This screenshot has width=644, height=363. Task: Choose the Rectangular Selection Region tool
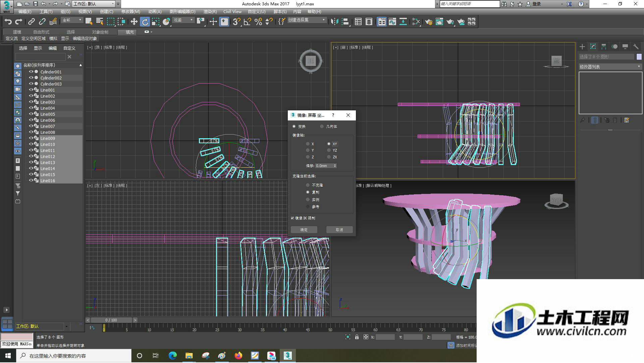coord(110,22)
